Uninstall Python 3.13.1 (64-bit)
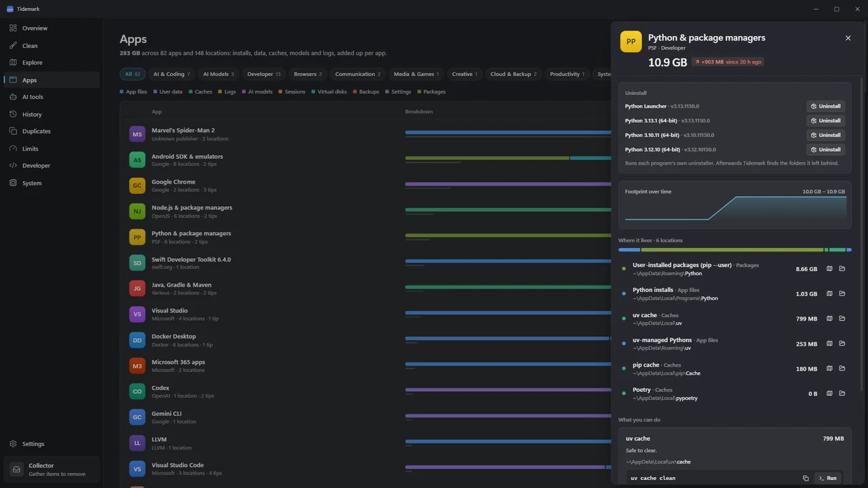This screenshot has height=488, width=868. pos(825,121)
